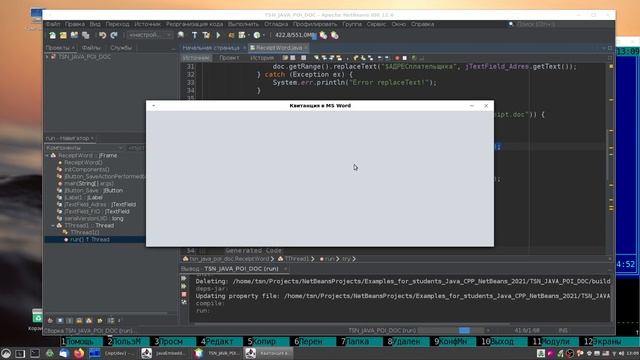
Task: Click the Build Project hammer icon
Action: [194, 36]
